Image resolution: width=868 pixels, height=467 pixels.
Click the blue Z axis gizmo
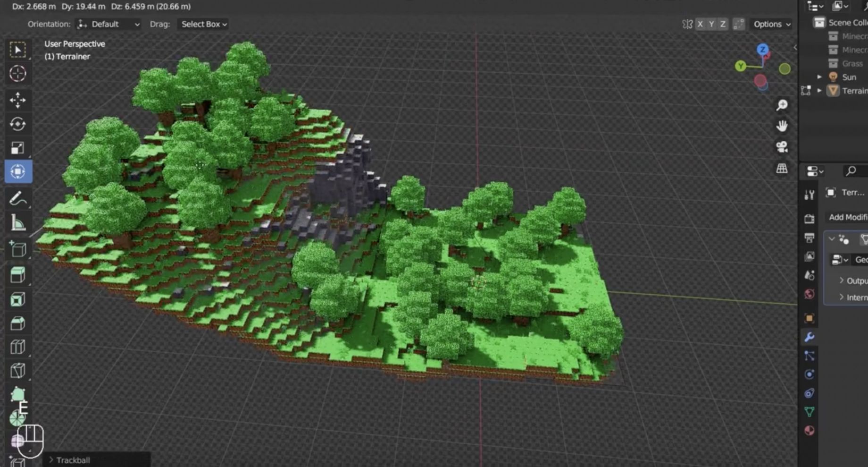[x=763, y=49]
